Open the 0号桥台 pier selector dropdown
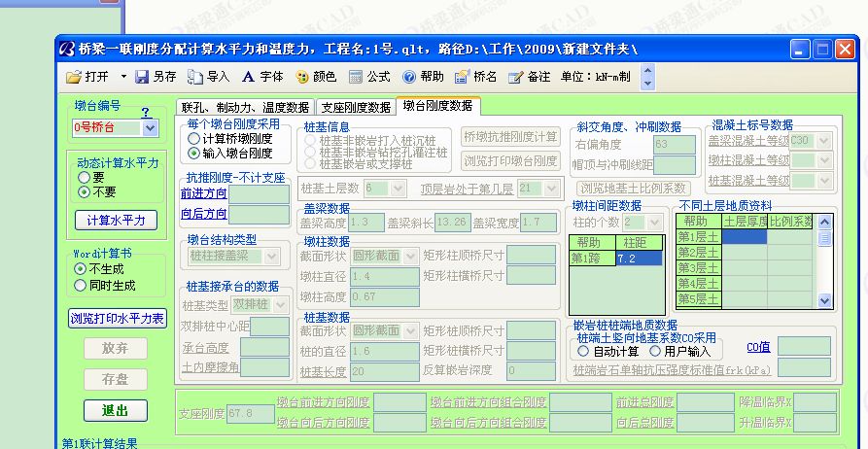 pyautogui.click(x=150, y=128)
